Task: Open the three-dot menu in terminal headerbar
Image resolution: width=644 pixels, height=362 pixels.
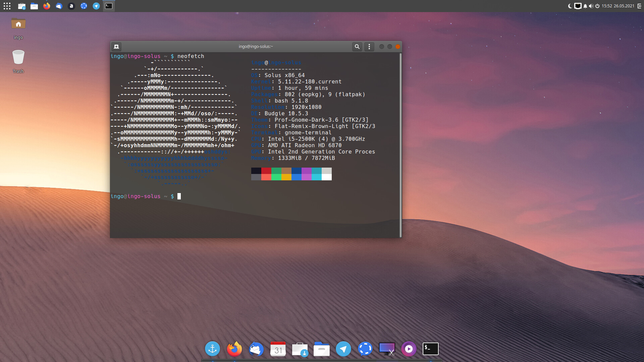Action: click(x=369, y=47)
